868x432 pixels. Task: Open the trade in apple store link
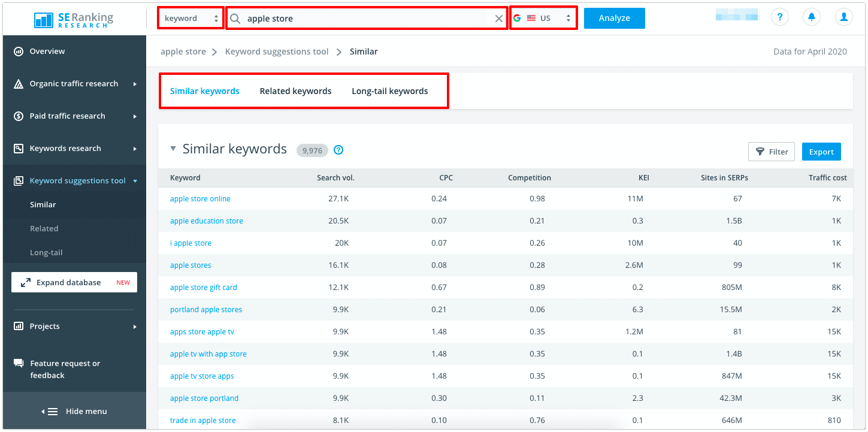coord(203,421)
